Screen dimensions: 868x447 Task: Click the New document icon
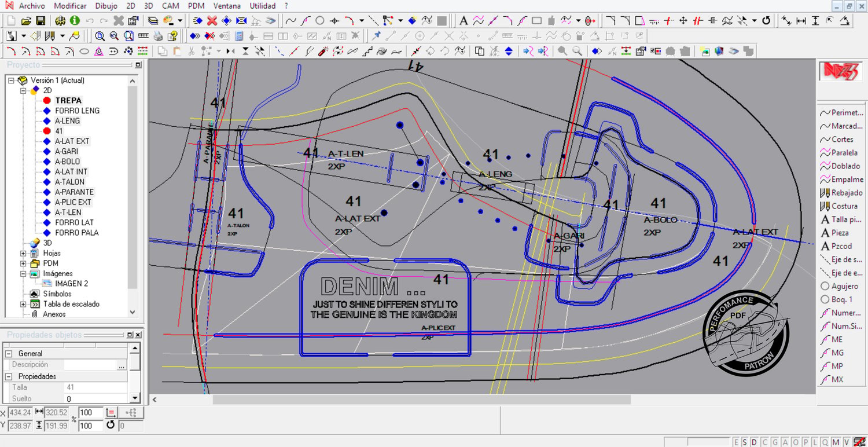tap(12, 21)
